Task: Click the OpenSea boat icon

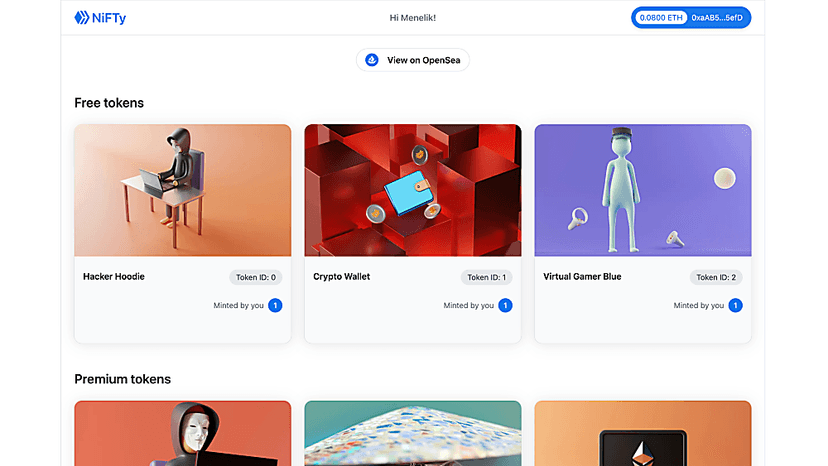Action: click(372, 60)
